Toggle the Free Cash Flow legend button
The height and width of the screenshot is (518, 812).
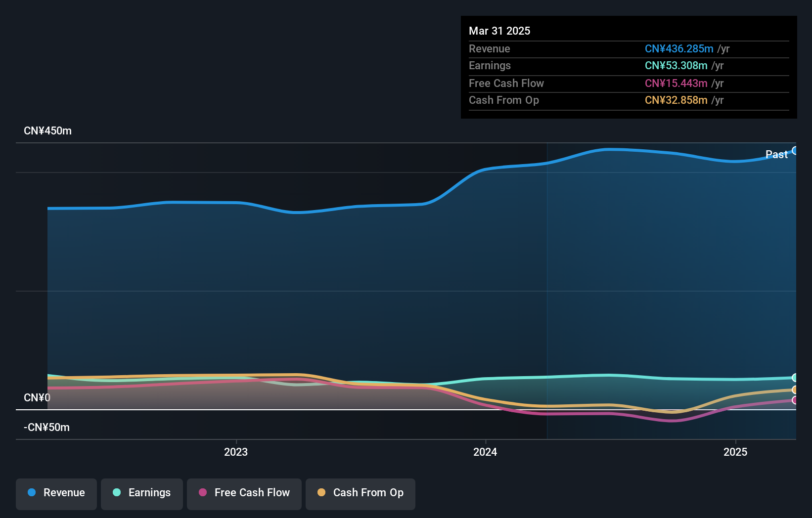click(244, 494)
